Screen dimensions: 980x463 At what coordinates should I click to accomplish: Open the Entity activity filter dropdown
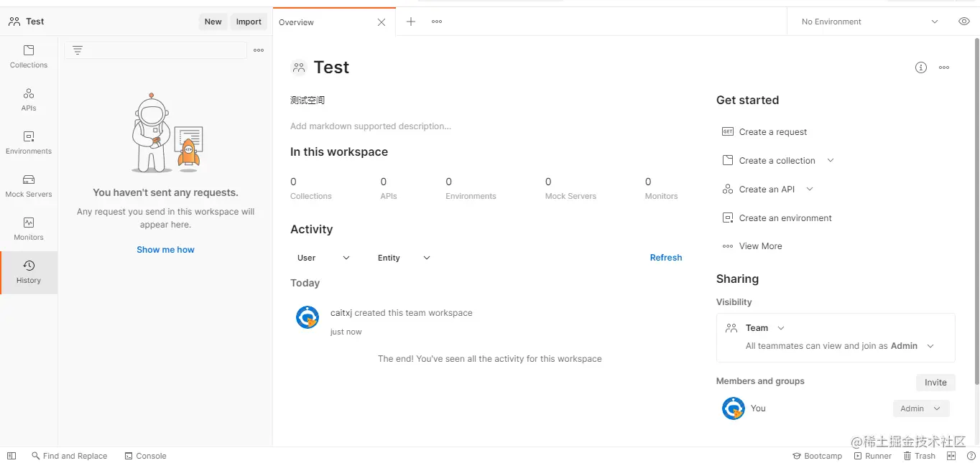coord(404,258)
